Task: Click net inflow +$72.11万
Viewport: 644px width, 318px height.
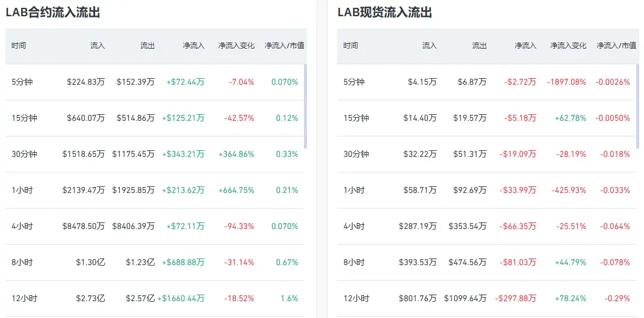Action: pyautogui.click(x=185, y=227)
